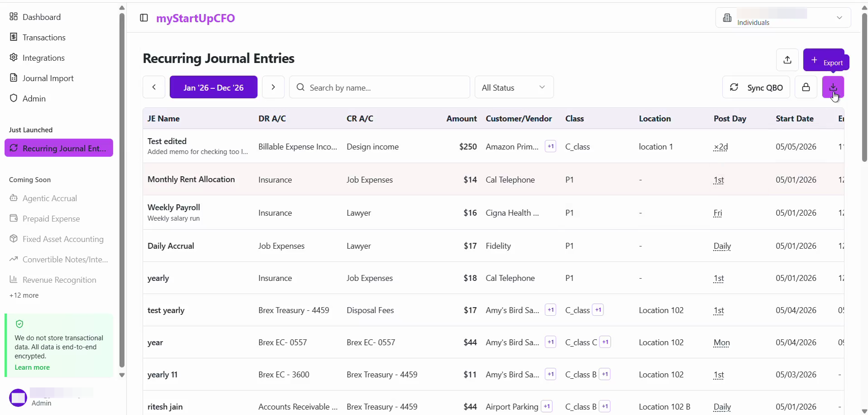Click the Post Day column header
Viewport: 868px width, 415px height.
point(730,119)
